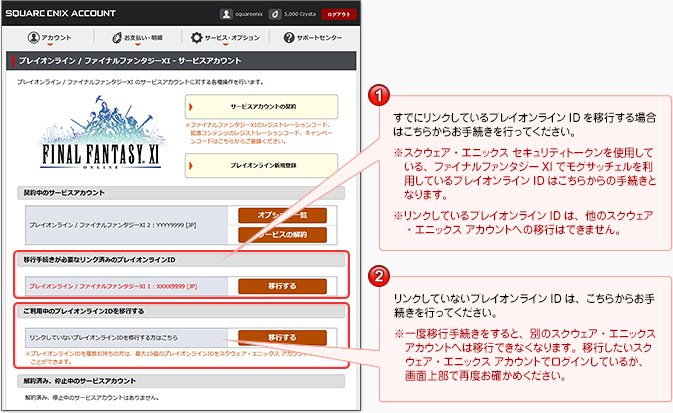Click the Final Fantasy XI logo image

point(101,132)
